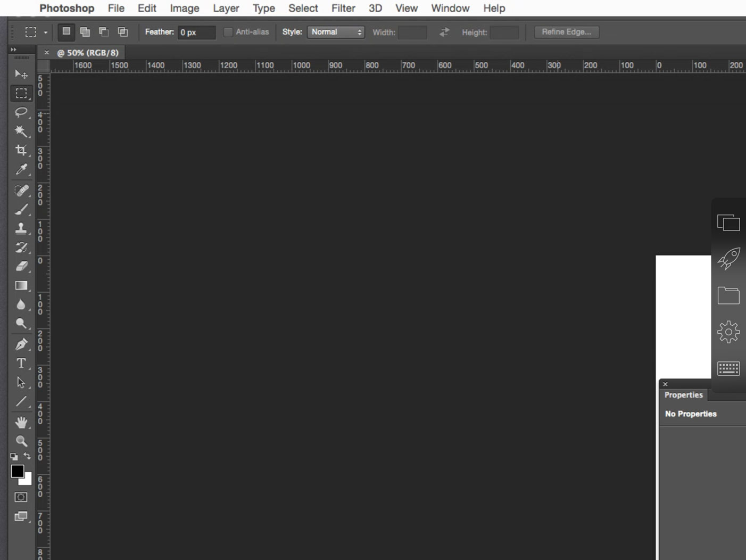Image resolution: width=746 pixels, height=560 pixels.
Task: Open the Layer menu
Action: click(x=226, y=8)
